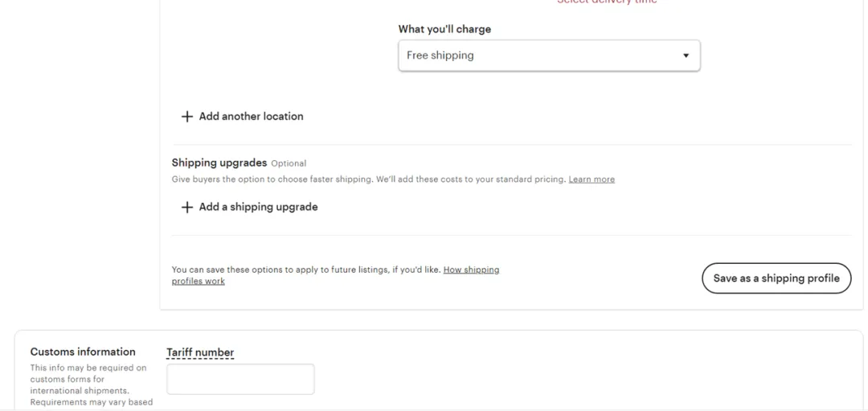The image size is (868, 411).
Task: Click the plus icon beside Add a shipping upgrade
Action: [x=187, y=208]
